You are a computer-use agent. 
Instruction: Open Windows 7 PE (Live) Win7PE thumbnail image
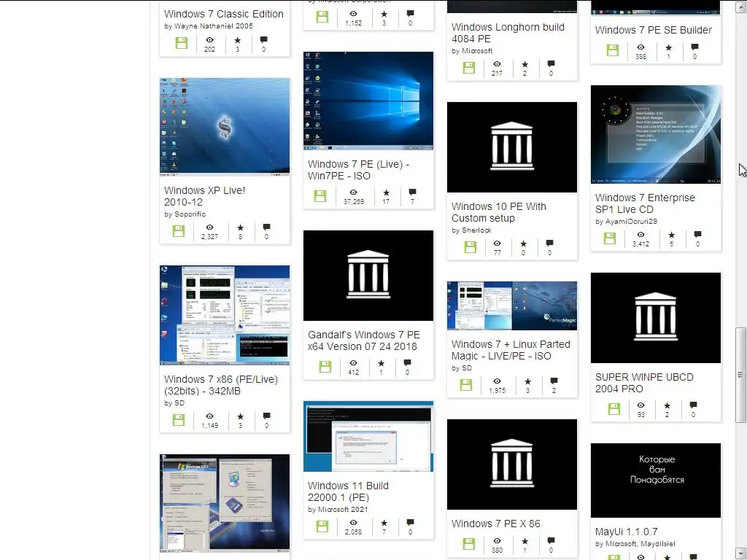coord(368,101)
